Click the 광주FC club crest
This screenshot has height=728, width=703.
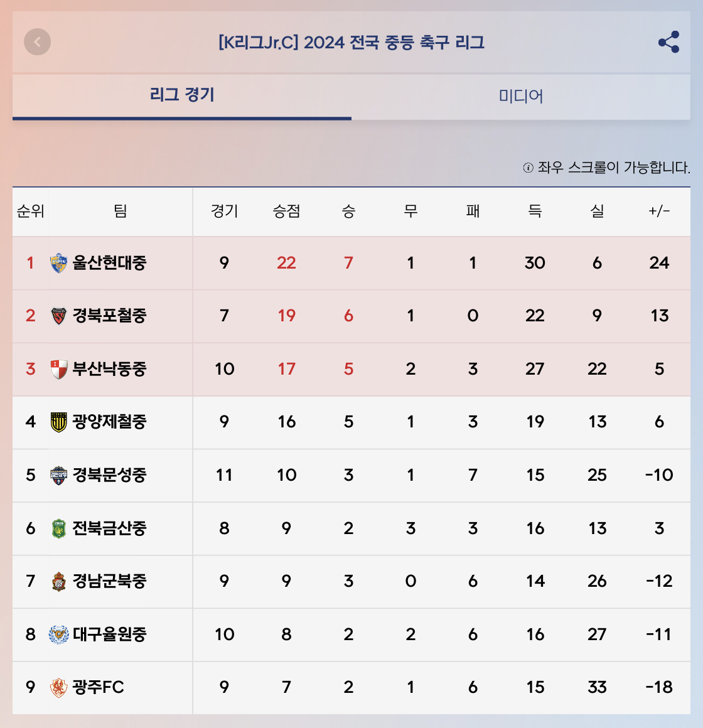tap(58, 687)
